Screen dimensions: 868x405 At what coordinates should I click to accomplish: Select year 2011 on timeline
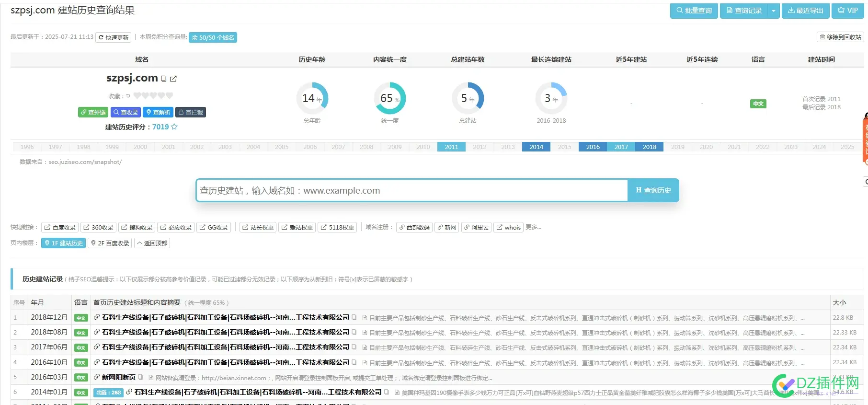coord(451,147)
